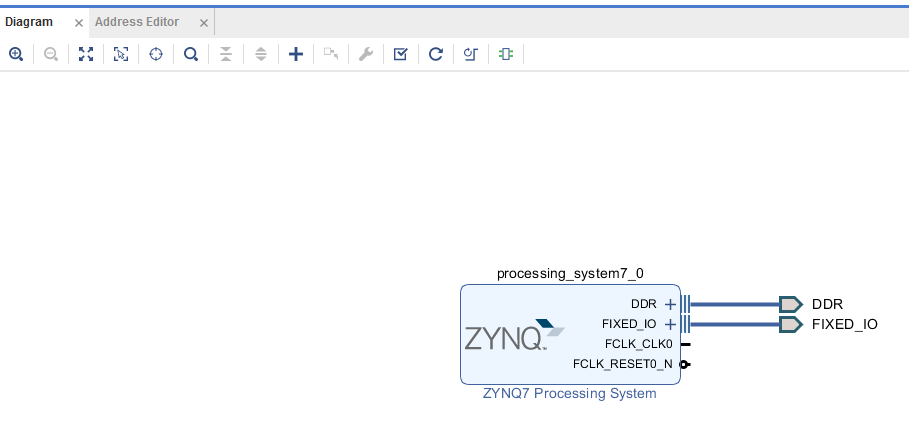
Task: Click the Validate Design checkmark icon
Action: coord(401,54)
